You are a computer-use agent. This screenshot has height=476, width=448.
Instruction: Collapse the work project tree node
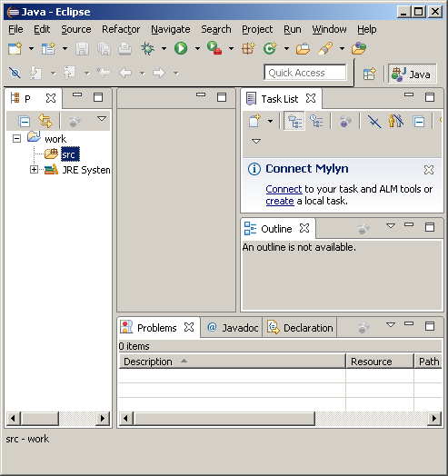coord(16,139)
